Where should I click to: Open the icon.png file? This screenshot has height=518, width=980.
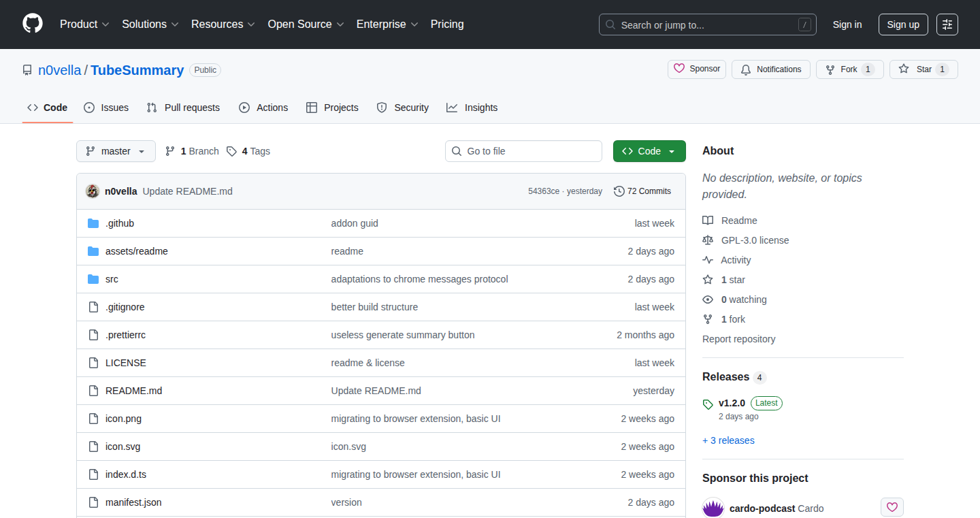(x=123, y=419)
